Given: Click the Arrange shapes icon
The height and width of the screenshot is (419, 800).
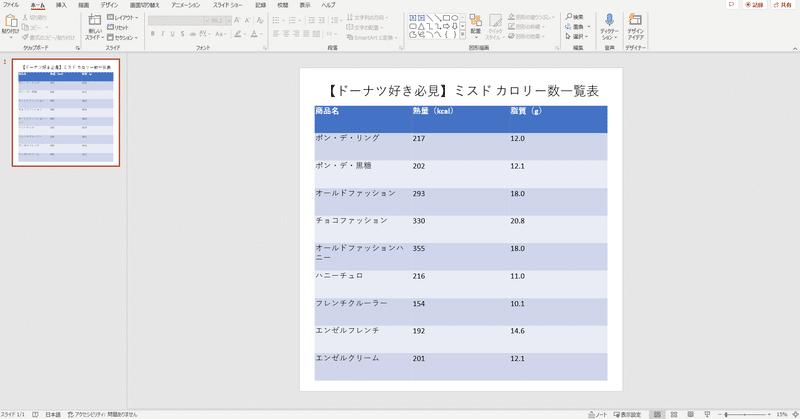Looking at the screenshot, I should 476,20.
